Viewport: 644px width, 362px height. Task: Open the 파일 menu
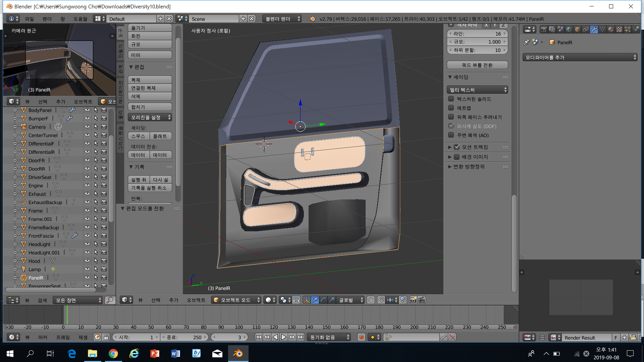pos(29,19)
